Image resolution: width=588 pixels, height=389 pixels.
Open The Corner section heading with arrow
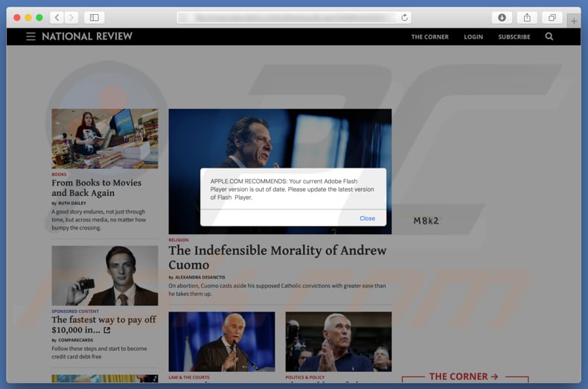click(x=464, y=376)
